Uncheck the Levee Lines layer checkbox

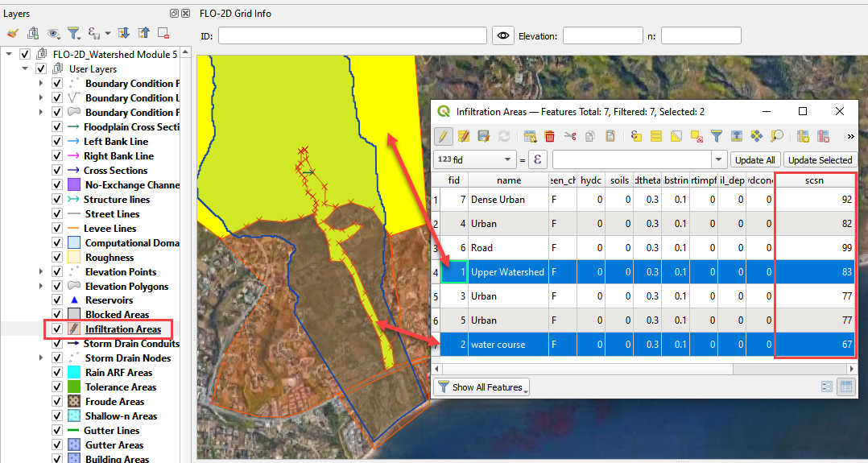57,229
